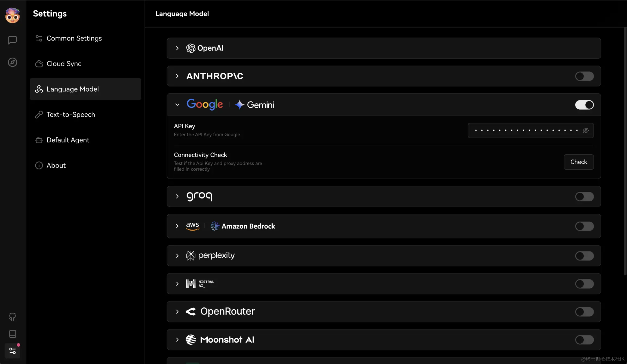Enable the ANTHROPIC provider toggle
This screenshot has width=627, height=364.
pyautogui.click(x=584, y=76)
